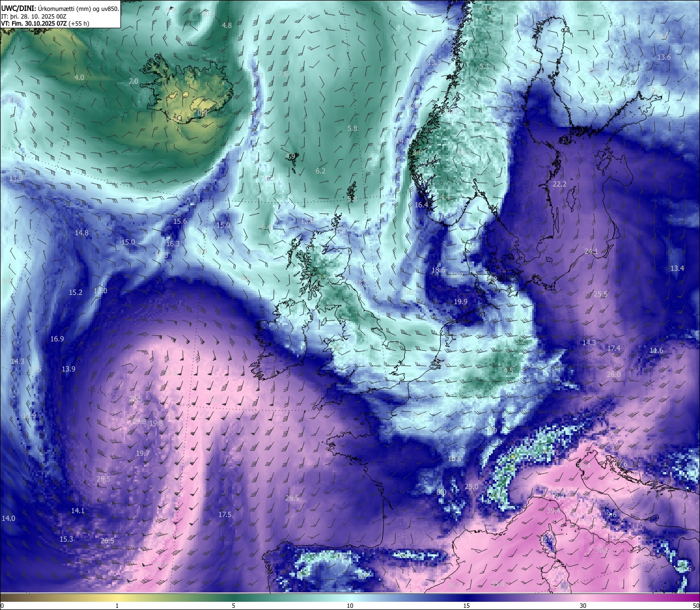Click the 14.0 value at the left edge
Screen dimensions: 700x610
click(8, 518)
